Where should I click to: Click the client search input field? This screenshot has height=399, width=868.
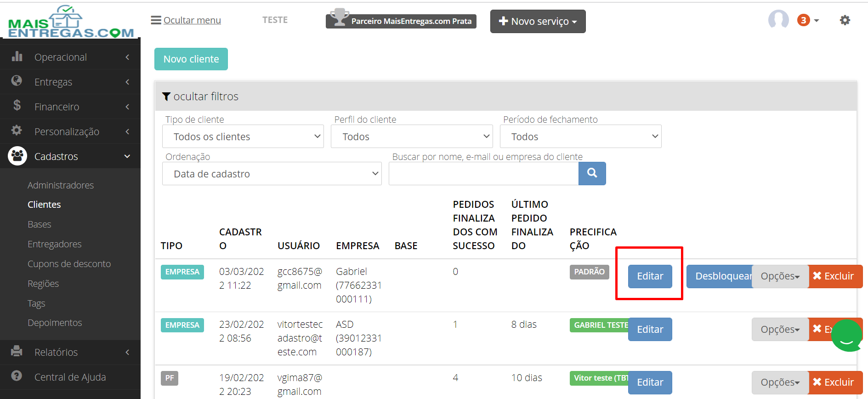pyautogui.click(x=484, y=174)
